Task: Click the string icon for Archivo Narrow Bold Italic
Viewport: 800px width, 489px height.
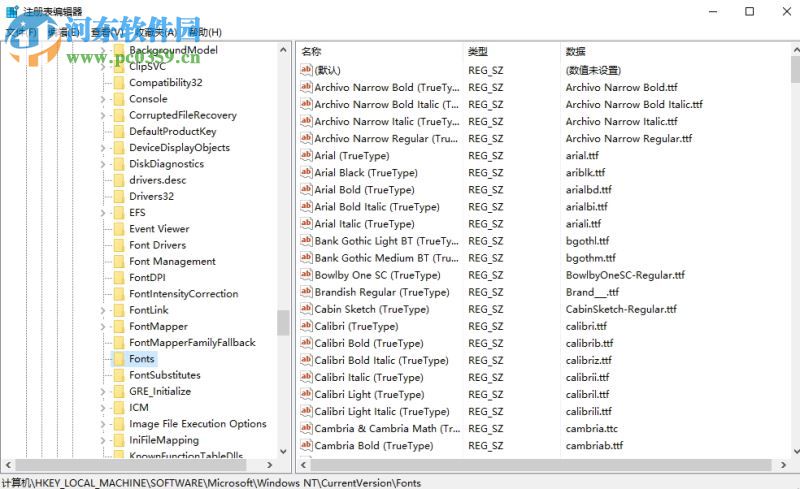Action: coord(306,104)
